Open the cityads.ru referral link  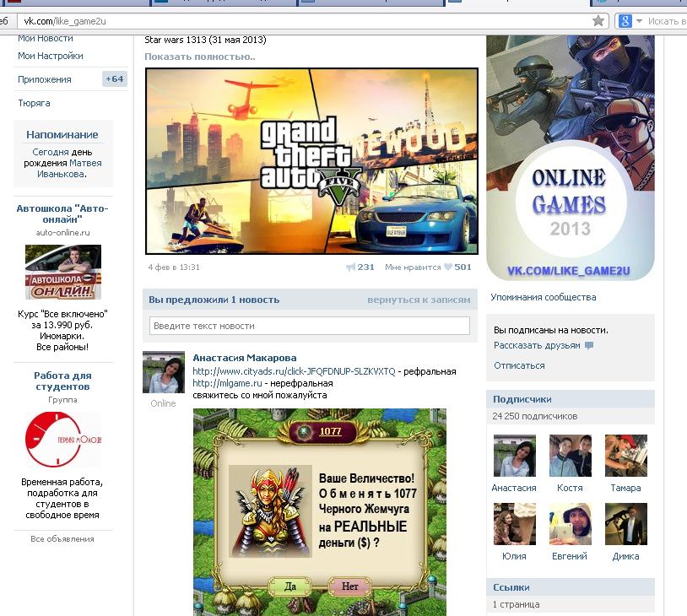[294, 371]
